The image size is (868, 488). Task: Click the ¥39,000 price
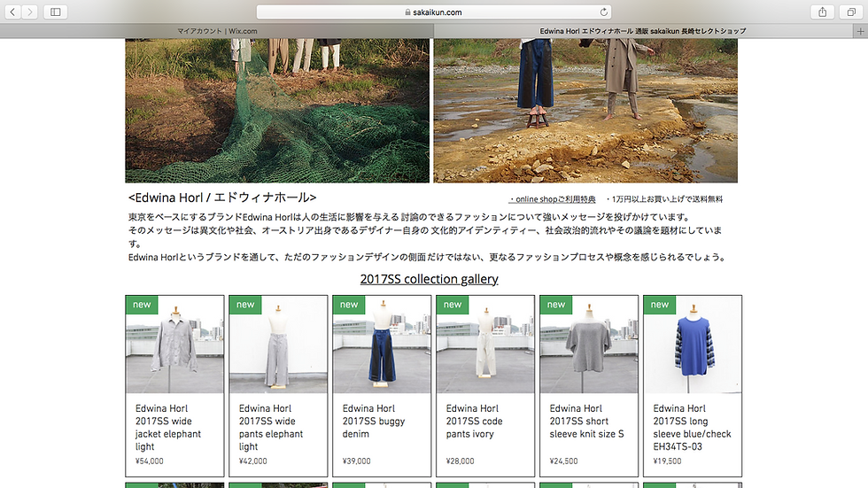pyautogui.click(x=356, y=461)
